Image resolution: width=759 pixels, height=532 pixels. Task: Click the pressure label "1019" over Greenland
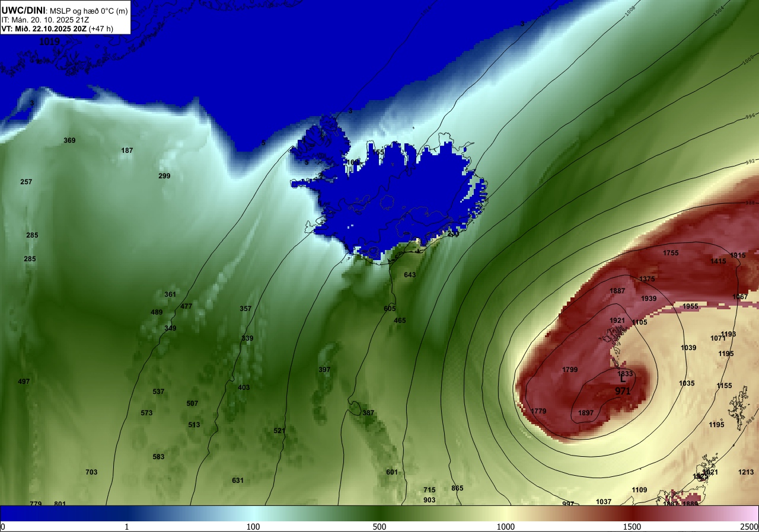tap(50, 42)
